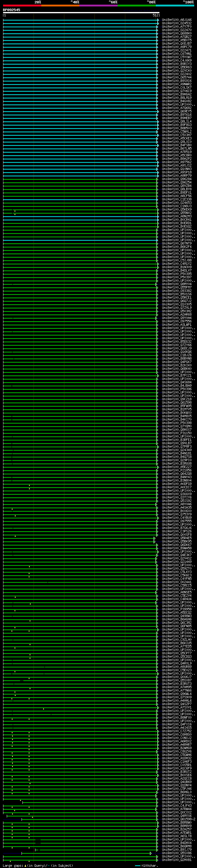Select the UniRef100_Q7ZVL9 label
This screenshot has width=197, height=868.
coord(177,308)
